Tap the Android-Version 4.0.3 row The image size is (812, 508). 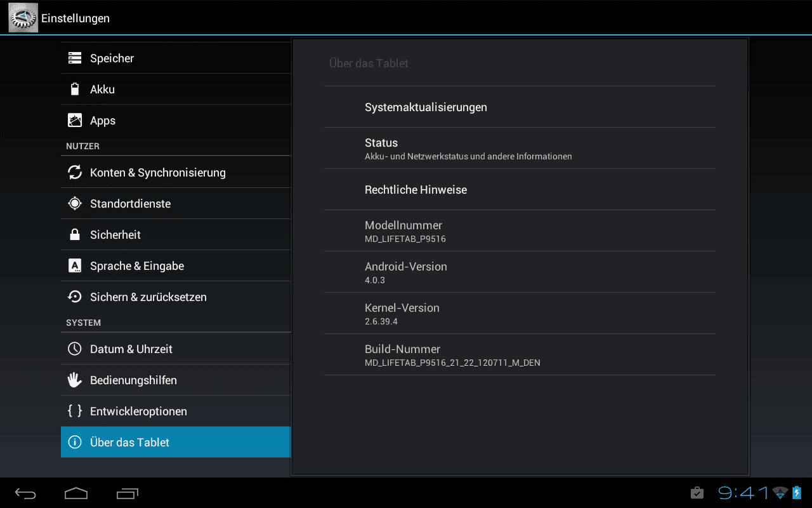click(520, 272)
